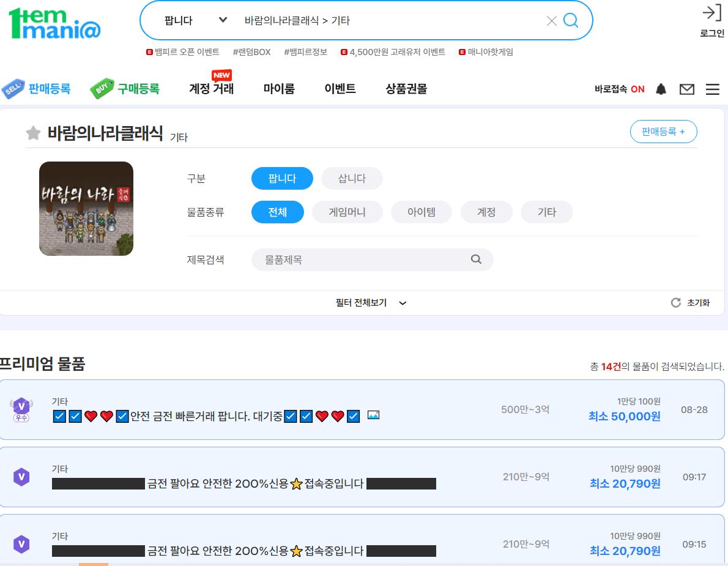Open the 4,500만원 고래유저 이벤트 link
The height and width of the screenshot is (566, 728).
393,52
